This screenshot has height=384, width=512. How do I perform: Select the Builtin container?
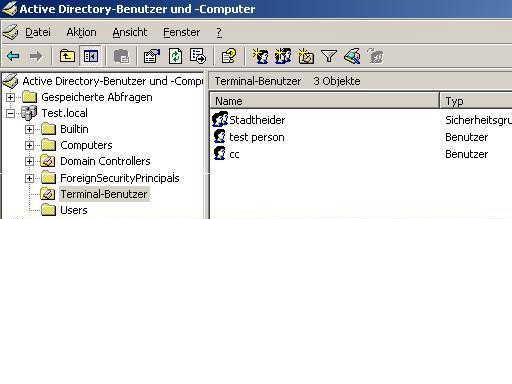click(74, 129)
